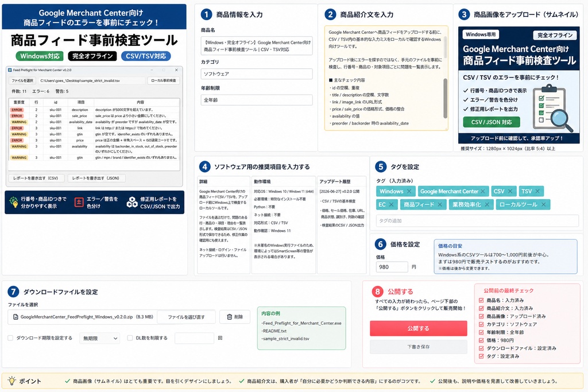588x392 pixels.
Task: Delete the TSV tag via X icon
Action: coord(537,191)
